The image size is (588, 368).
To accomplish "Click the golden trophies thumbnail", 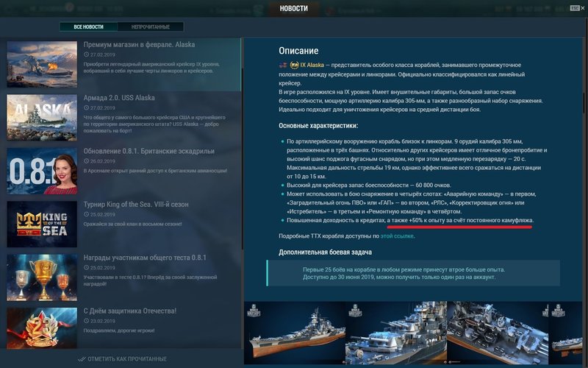I will 42,277.
